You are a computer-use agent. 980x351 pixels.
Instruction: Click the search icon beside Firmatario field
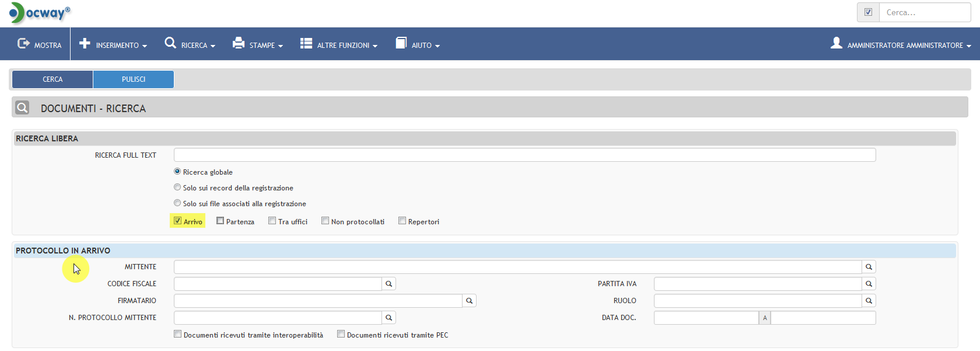469,301
